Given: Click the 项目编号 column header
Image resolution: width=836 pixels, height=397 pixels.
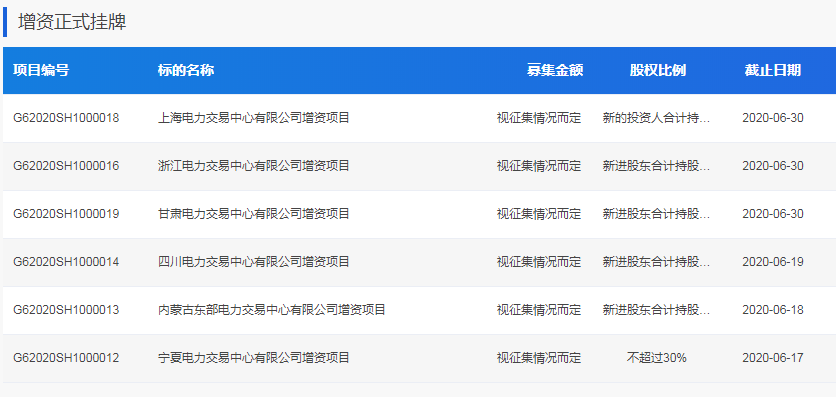Looking at the screenshot, I should [41, 70].
